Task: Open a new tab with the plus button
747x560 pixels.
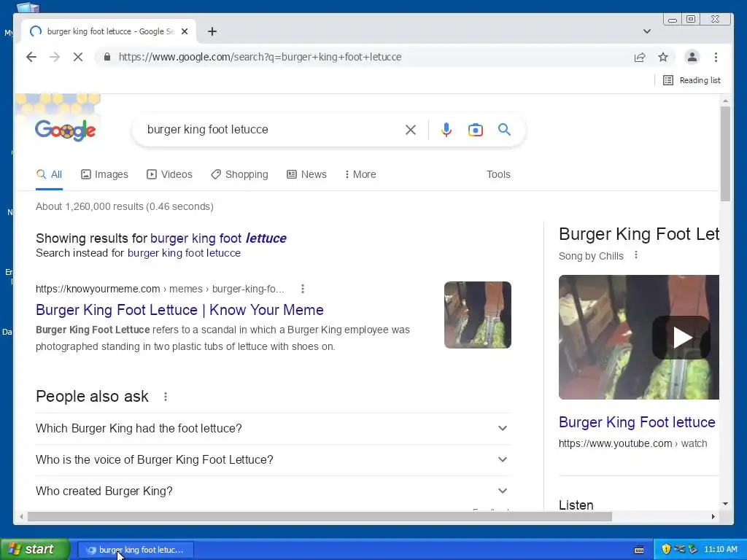Action: pyautogui.click(x=212, y=31)
